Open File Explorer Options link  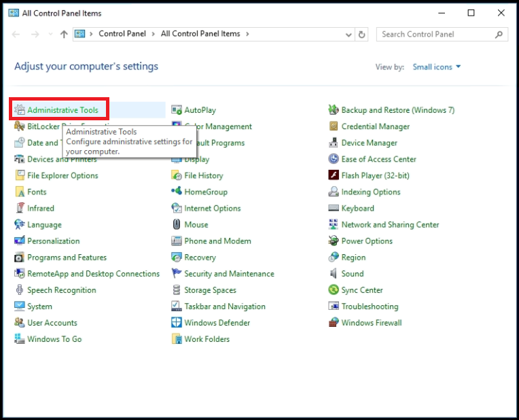click(62, 175)
